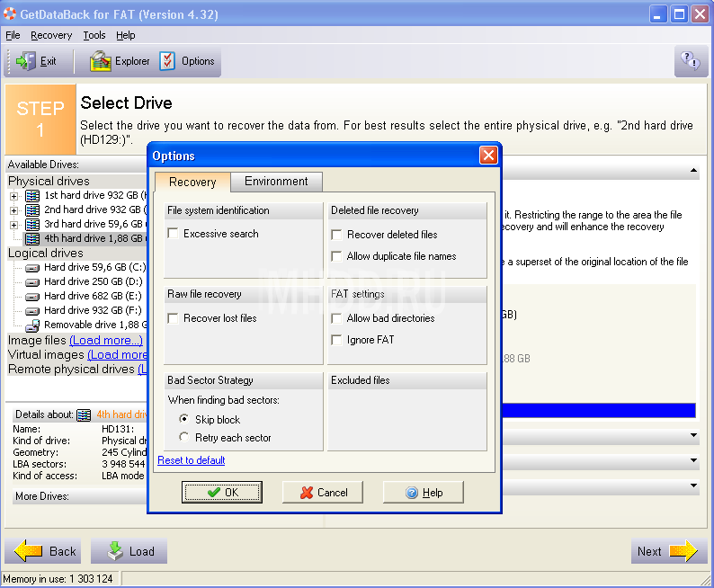The image size is (714, 588).
Task: Click the Removable drive 1,88 GB icon
Action: point(32,325)
